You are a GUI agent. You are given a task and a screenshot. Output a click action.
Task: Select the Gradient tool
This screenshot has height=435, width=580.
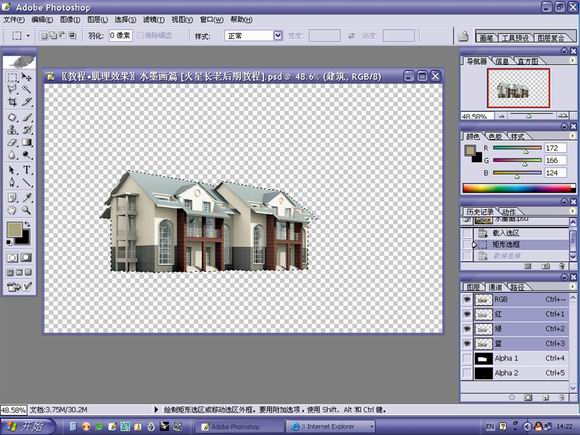tap(27, 142)
